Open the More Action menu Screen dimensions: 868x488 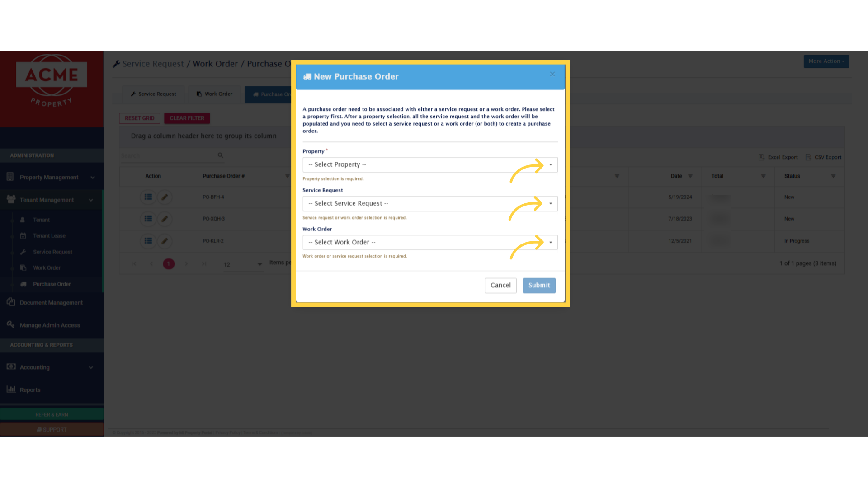pyautogui.click(x=826, y=61)
